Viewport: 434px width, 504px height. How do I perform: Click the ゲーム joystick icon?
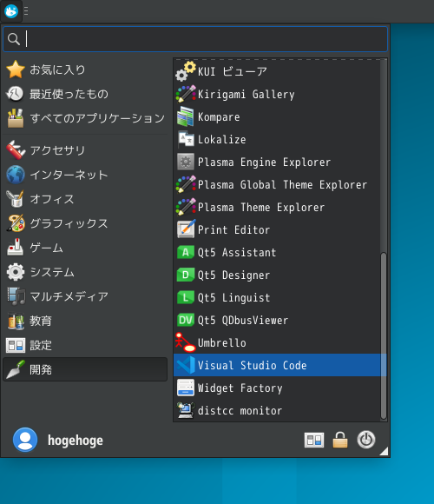16,248
